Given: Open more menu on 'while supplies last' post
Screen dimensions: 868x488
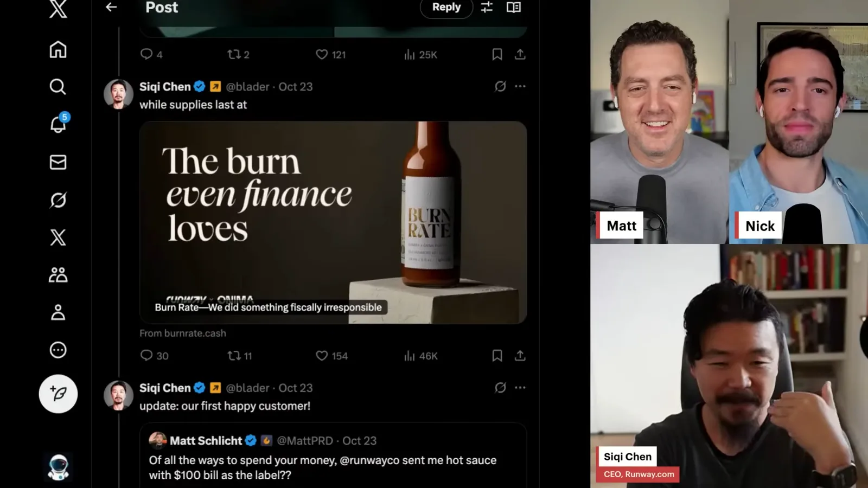Looking at the screenshot, I should (520, 86).
